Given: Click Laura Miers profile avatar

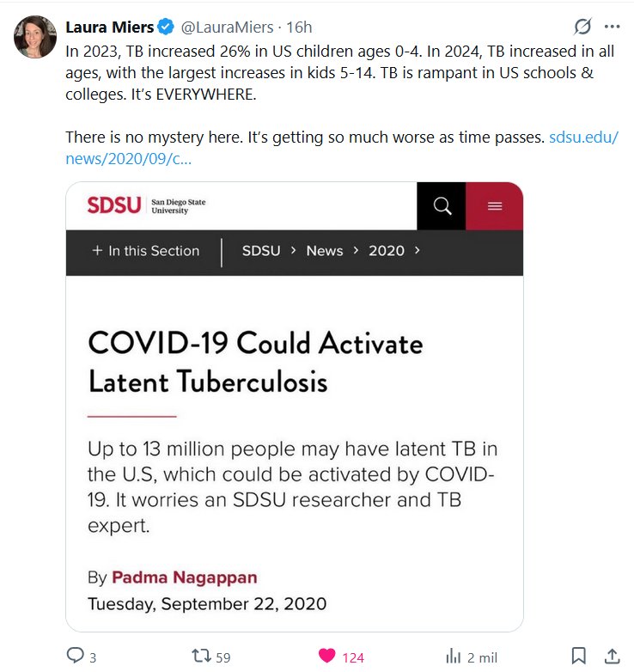Looking at the screenshot, I should click(35, 37).
